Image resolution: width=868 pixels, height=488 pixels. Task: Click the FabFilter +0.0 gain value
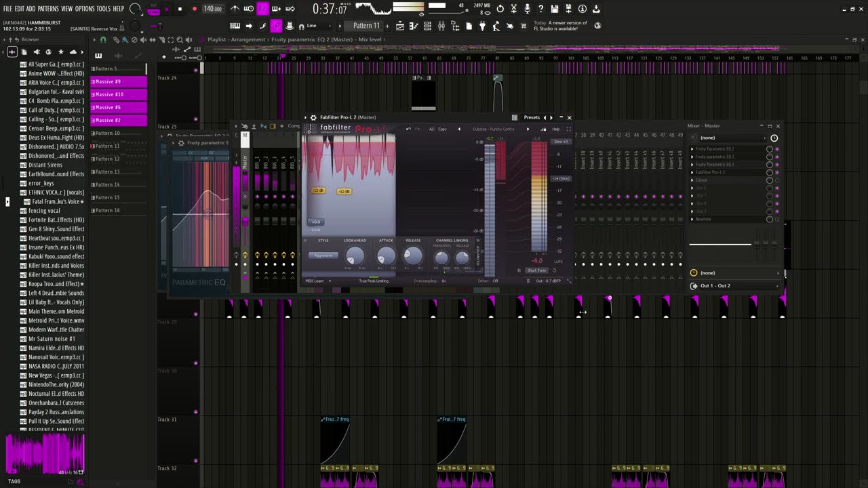pyautogui.click(x=316, y=222)
